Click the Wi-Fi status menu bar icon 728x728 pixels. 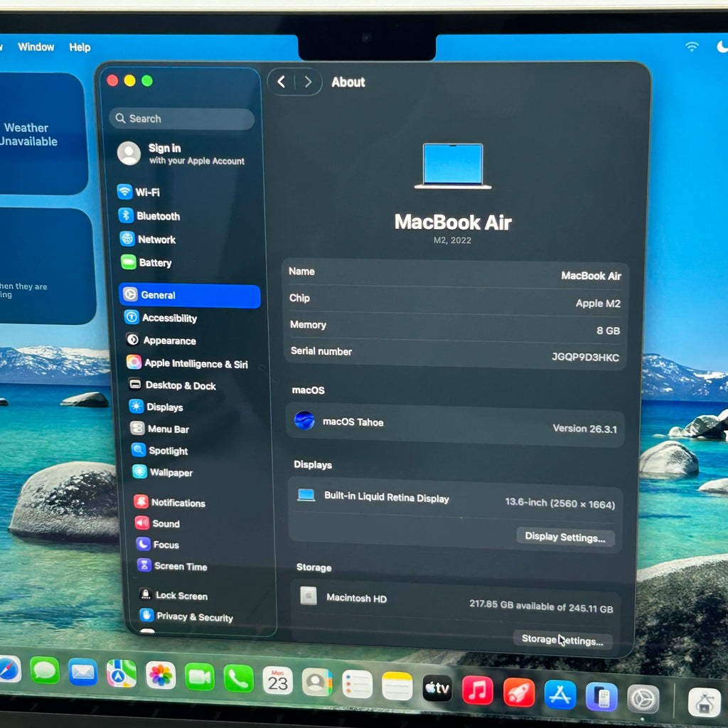(692, 46)
